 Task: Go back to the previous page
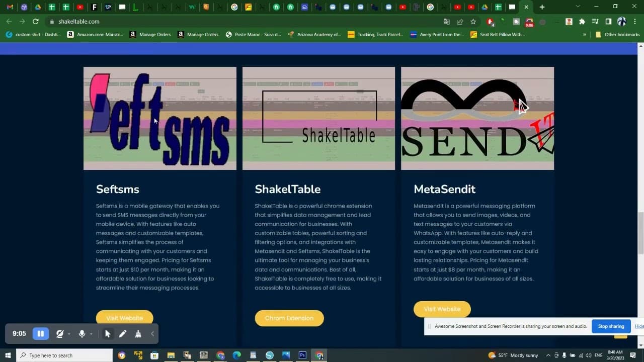click(x=9, y=22)
